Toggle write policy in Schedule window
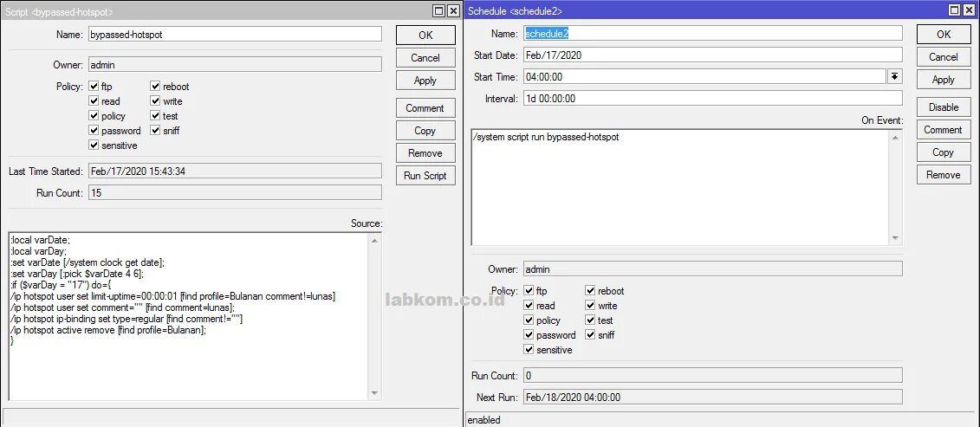The width and height of the screenshot is (980, 427). 590,306
